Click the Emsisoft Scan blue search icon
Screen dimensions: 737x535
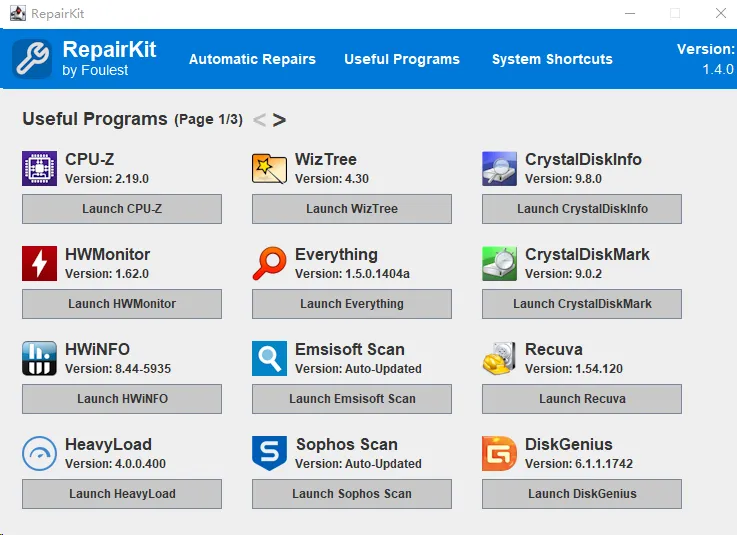pyautogui.click(x=269, y=358)
